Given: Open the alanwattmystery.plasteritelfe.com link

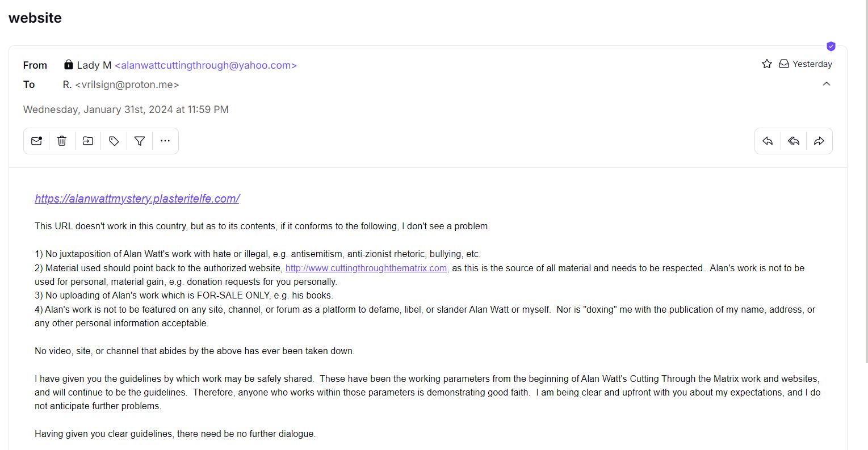Looking at the screenshot, I should pos(137,199).
